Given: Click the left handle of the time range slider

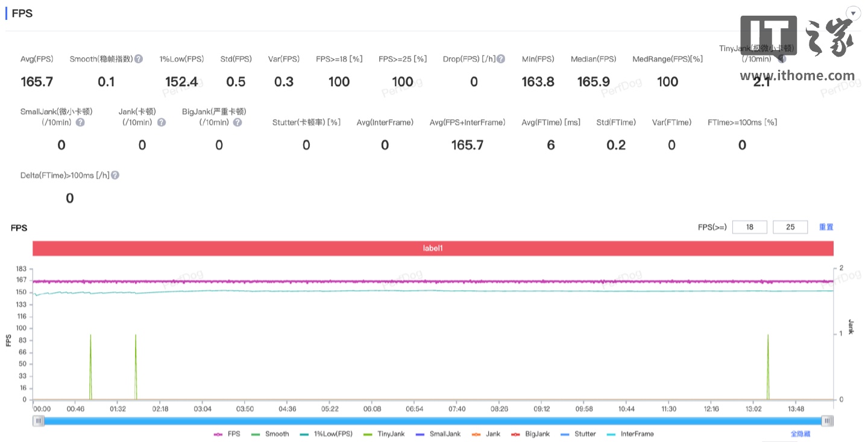Looking at the screenshot, I should (x=39, y=421).
